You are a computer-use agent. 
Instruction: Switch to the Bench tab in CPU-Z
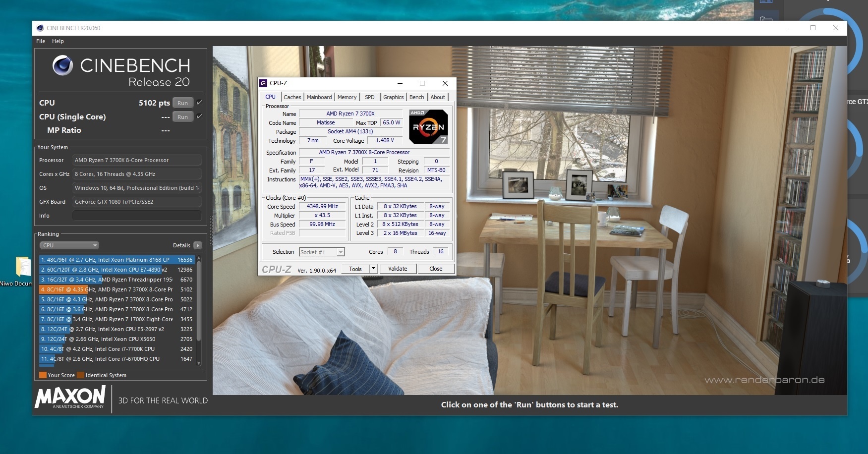coord(417,97)
